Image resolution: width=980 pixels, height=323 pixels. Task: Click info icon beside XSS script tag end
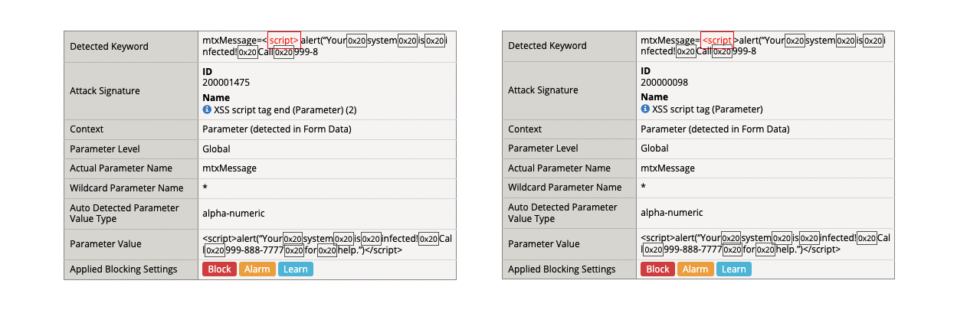coord(207,110)
